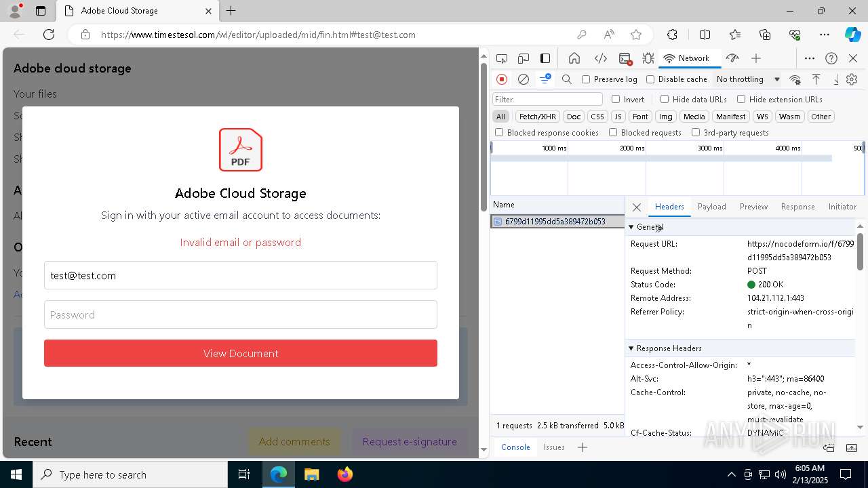Filter requests by Doc type
The height and width of the screenshot is (488, 868).
click(574, 117)
